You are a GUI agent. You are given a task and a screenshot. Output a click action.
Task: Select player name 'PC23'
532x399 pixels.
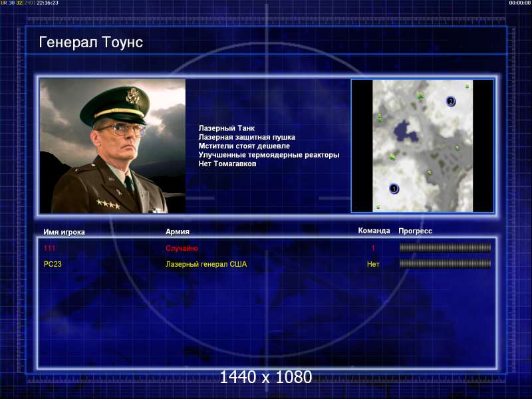coord(53,264)
